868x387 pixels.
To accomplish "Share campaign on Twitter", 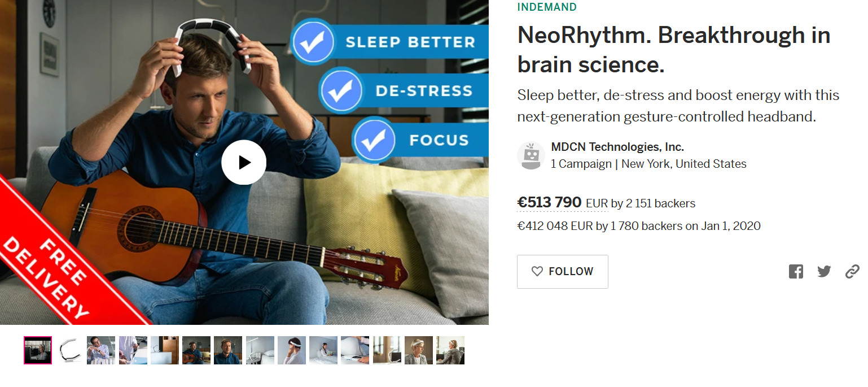I will point(824,272).
